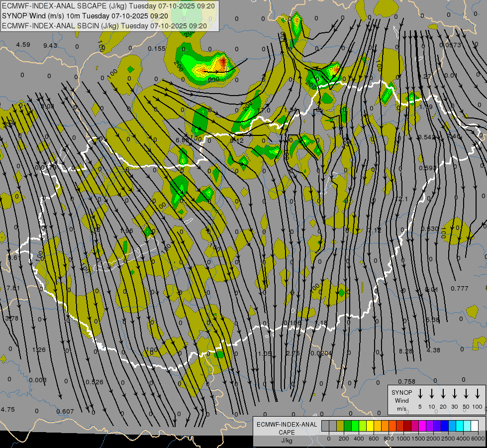Click the 9.43 value on the map
The image size is (487, 448).
pyautogui.click(x=50, y=46)
